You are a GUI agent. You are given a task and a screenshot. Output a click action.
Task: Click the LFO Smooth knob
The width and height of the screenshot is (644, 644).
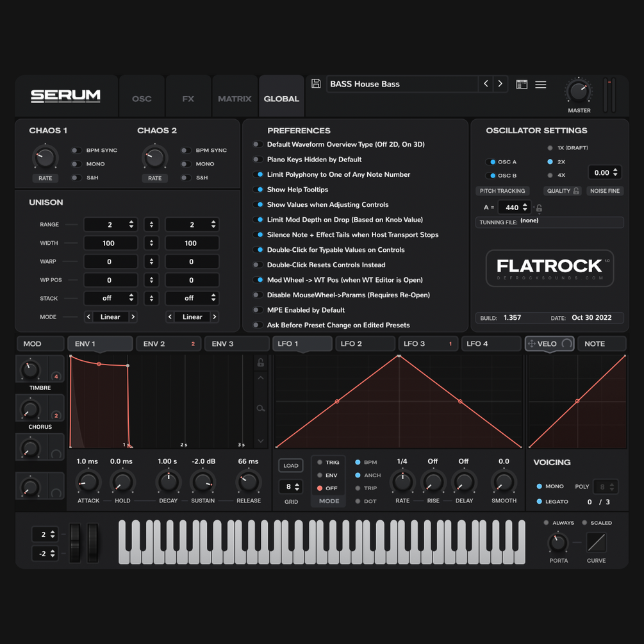[x=504, y=483]
